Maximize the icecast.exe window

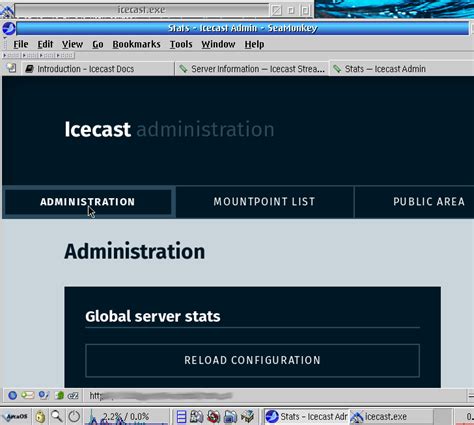[305, 10]
